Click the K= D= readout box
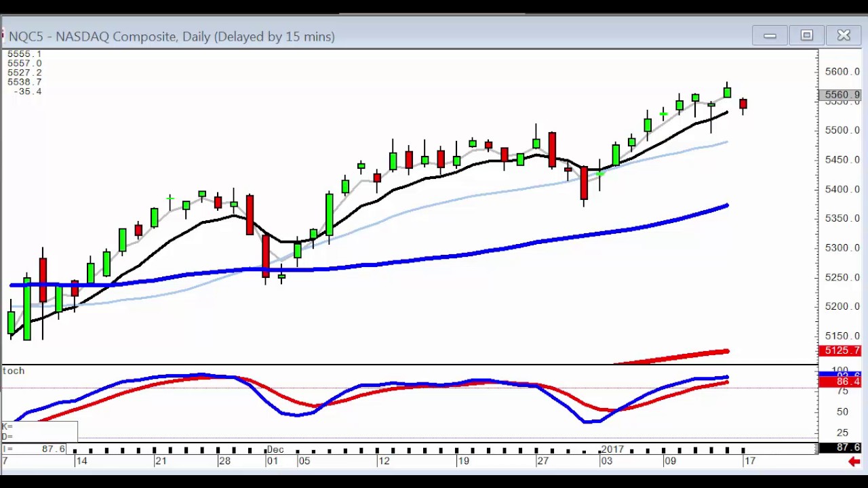Viewport: 868px width, 488px height. tap(39, 431)
